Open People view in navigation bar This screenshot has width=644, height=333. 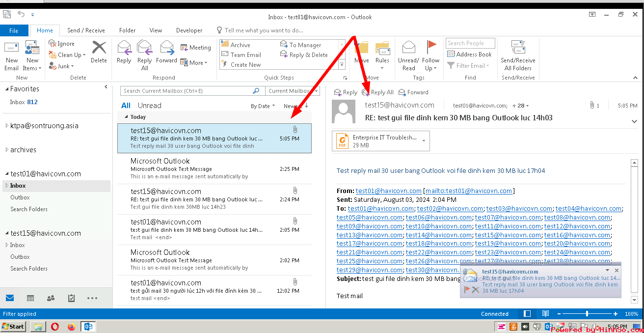pos(51,298)
